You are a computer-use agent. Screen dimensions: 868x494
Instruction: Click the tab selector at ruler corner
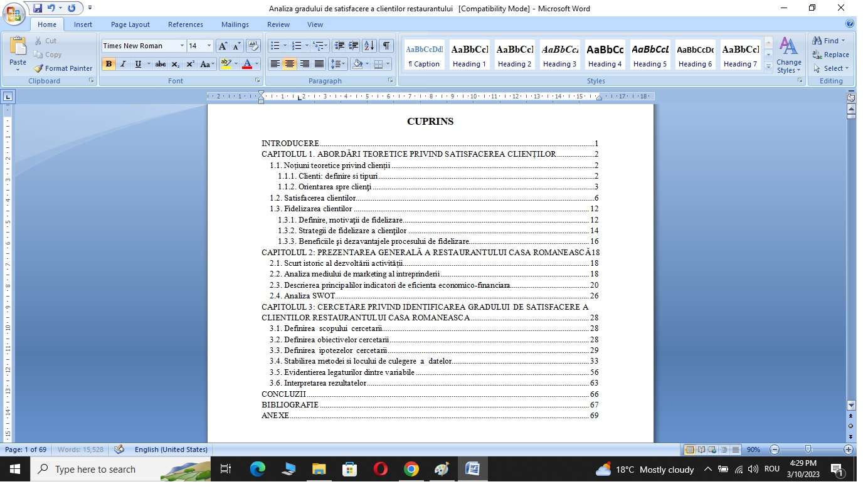click(x=8, y=97)
